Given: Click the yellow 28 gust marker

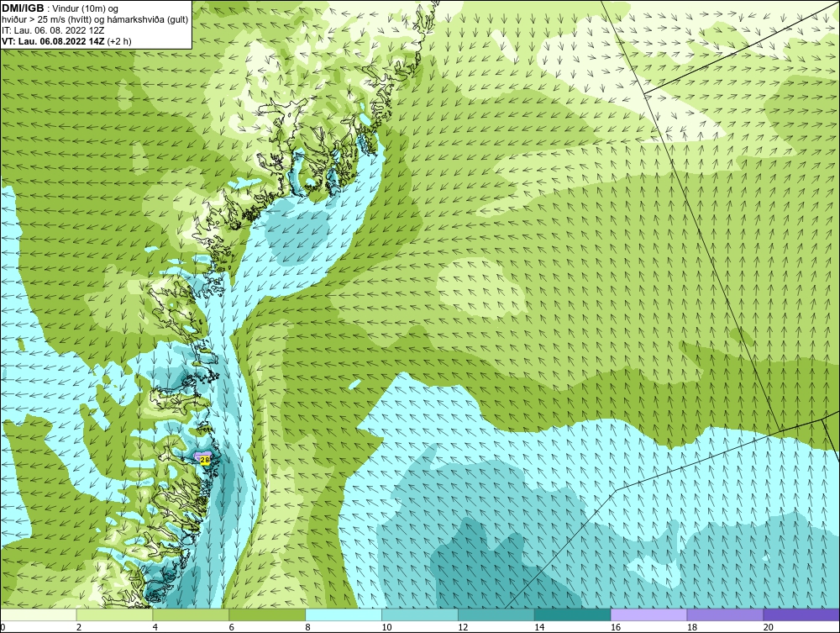Looking at the screenshot, I should 205,459.
